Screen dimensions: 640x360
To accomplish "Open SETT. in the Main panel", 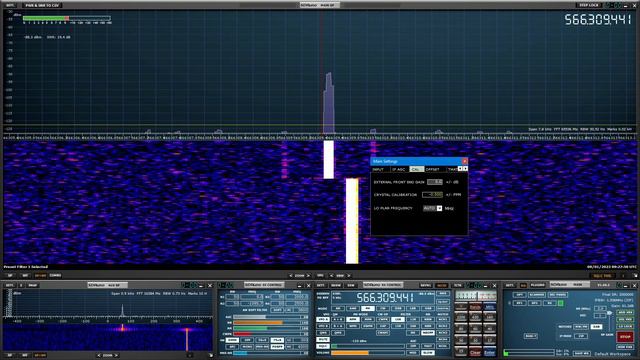I will point(510,285).
